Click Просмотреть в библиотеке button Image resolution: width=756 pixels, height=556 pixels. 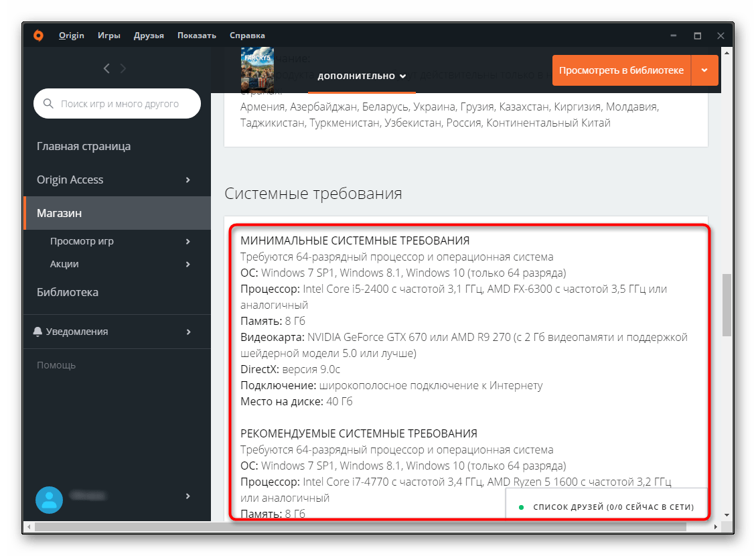pos(621,70)
